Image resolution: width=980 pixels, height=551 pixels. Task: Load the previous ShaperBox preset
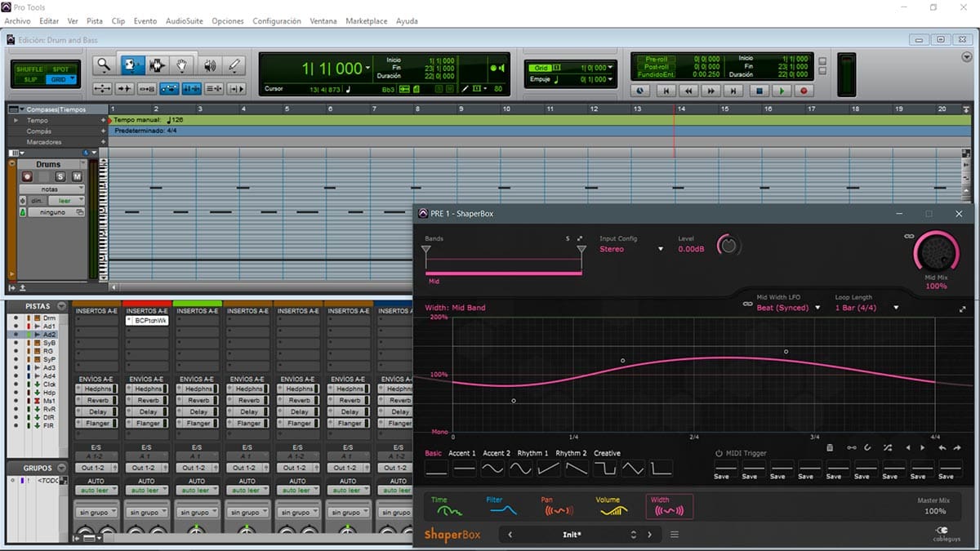(x=510, y=535)
